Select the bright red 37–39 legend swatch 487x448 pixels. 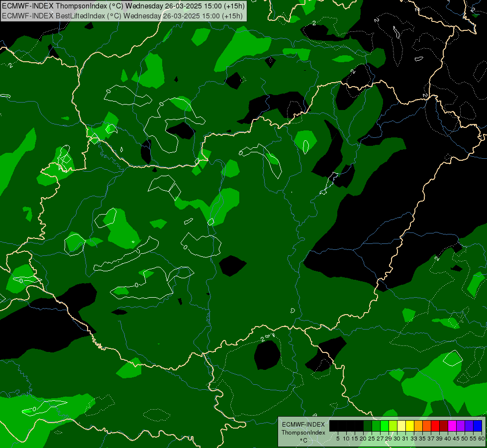(x=435, y=426)
